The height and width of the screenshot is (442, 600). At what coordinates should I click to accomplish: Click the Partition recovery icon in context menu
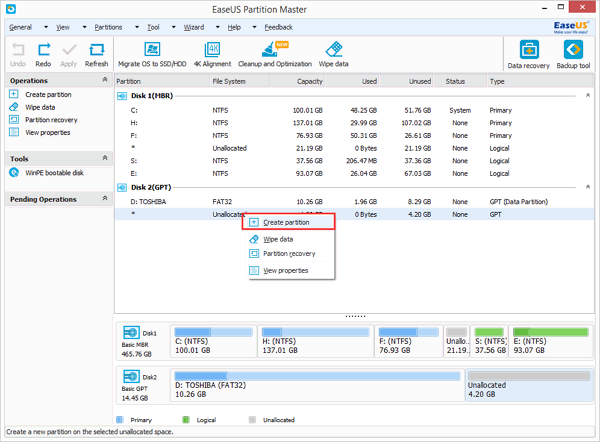[254, 253]
